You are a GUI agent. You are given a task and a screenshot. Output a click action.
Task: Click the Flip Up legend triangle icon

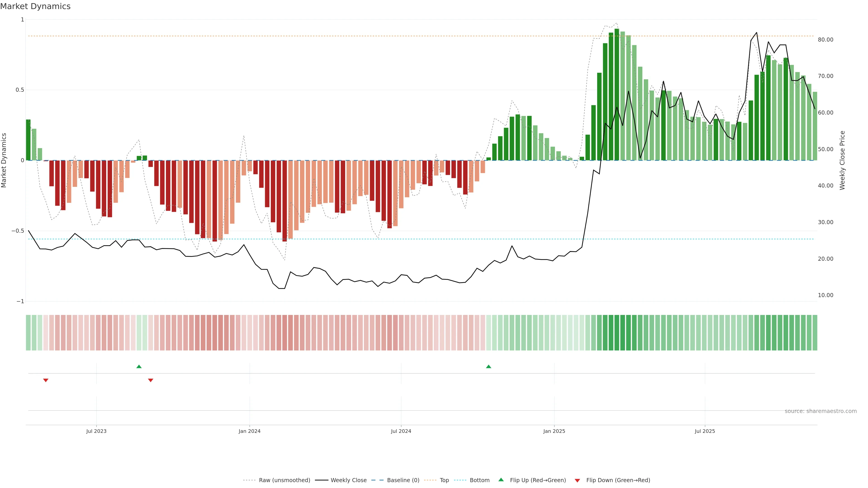point(501,480)
